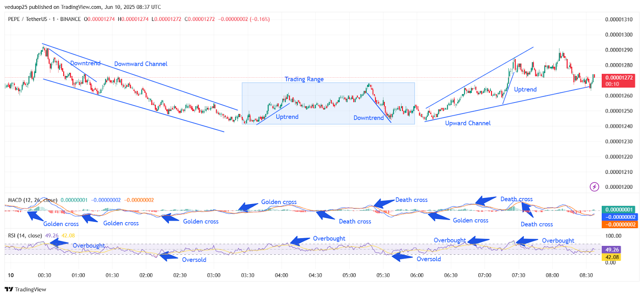The image size is (644, 297).
Task: Click the 02:00 time axis label
Action: coord(146,275)
